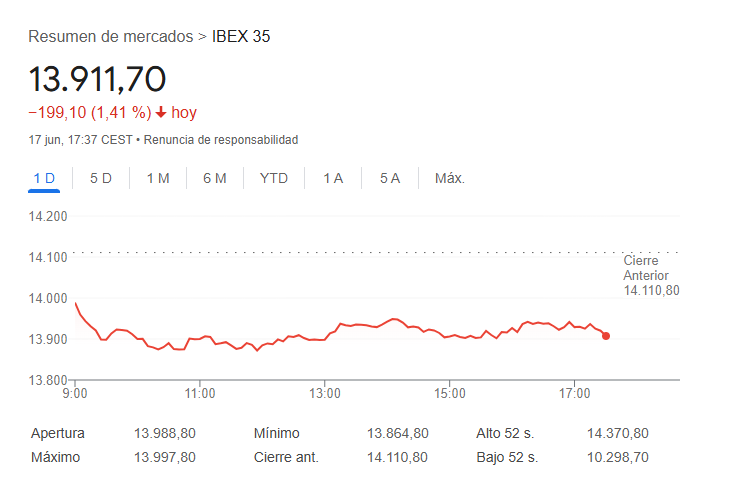
Task: Show the 6 M chart range
Action: (x=215, y=178)
